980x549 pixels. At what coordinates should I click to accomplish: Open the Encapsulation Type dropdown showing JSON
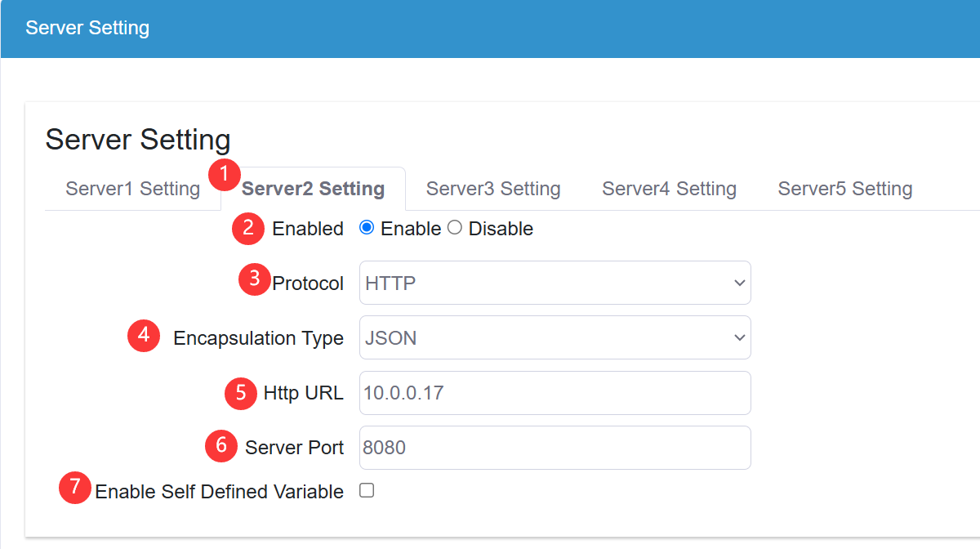coord(555,337)
